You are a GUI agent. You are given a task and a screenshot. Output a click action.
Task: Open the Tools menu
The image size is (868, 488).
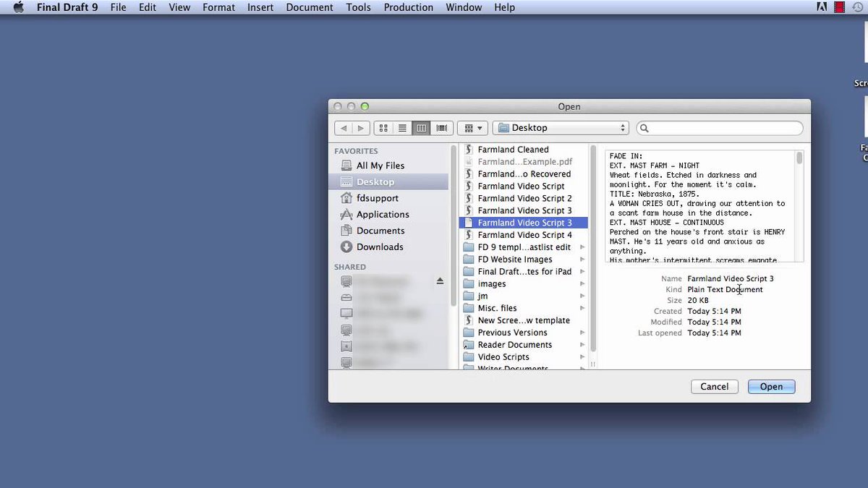358,7
